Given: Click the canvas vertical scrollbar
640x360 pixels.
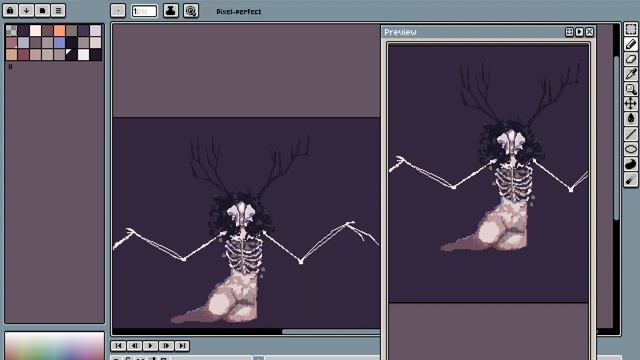Looking at the screenshot, I should pos(616,138).
